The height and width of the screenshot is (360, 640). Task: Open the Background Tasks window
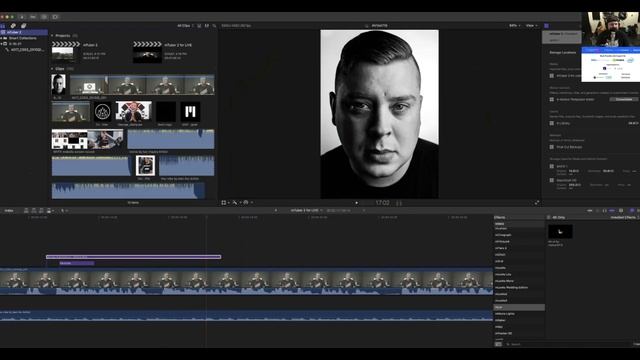click(x=44, y=17)
